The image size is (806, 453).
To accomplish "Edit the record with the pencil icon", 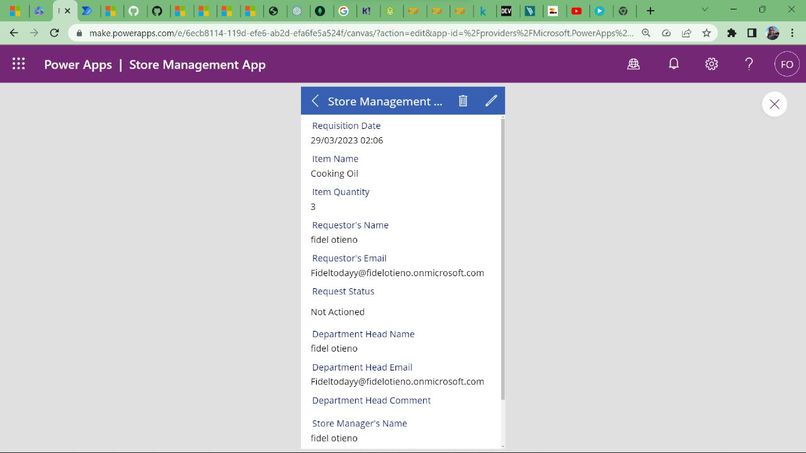I will pyautogui.click(x=491, y=101).
